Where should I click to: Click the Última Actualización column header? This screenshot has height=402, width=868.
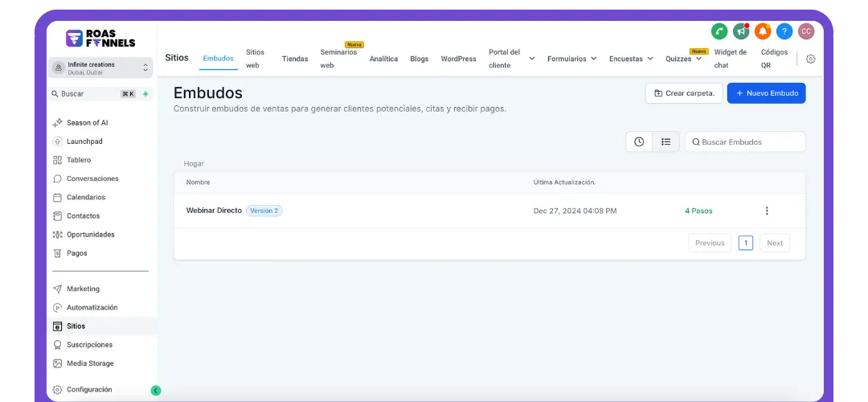click(565, 183)
